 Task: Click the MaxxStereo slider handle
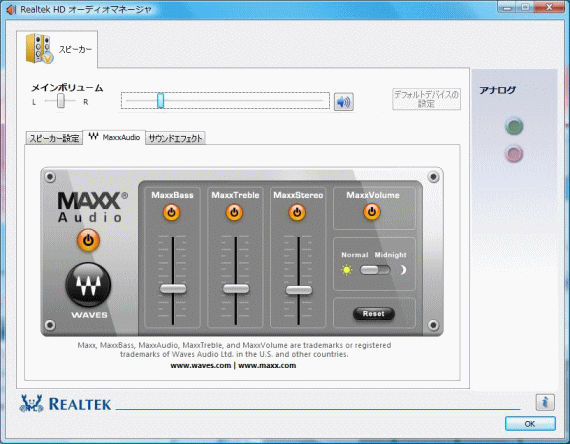[299, 290]
